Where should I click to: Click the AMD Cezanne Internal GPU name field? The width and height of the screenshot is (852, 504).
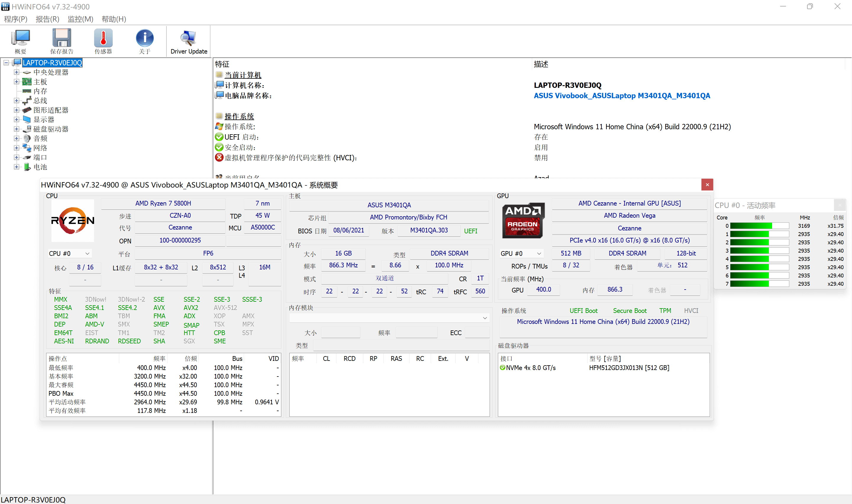pos(630,203)
